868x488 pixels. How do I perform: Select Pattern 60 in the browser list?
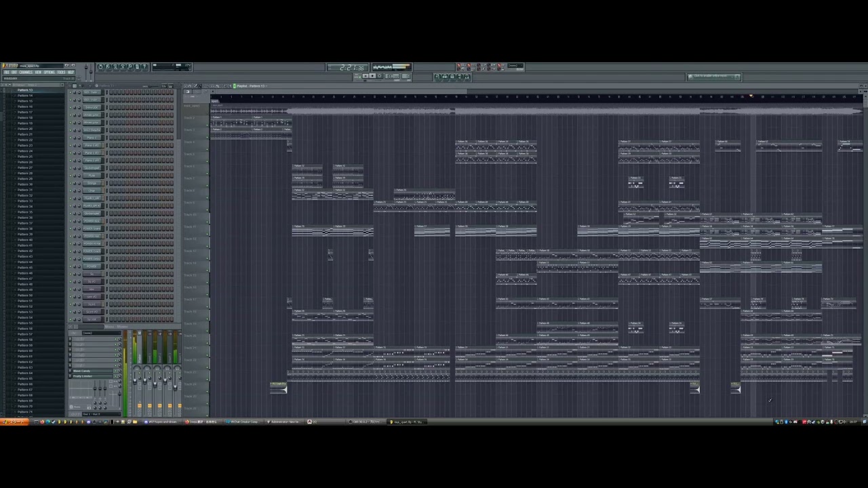(x=25, y=350)
